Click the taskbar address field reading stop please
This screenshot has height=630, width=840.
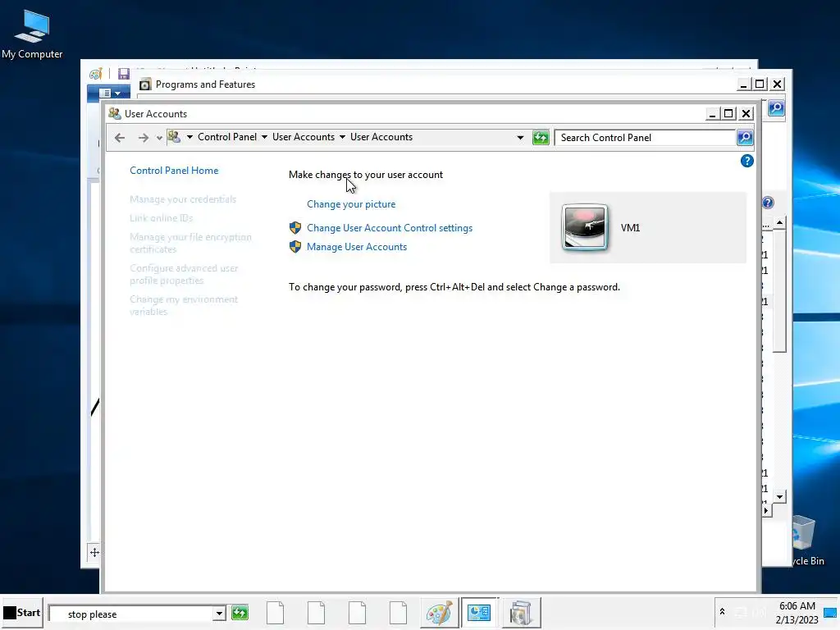pos(131,614)
